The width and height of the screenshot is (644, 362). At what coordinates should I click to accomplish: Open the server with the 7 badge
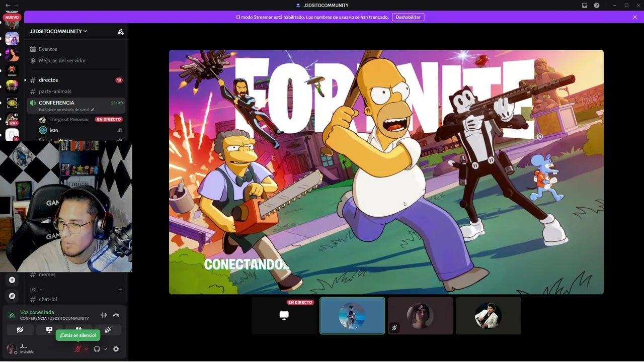[12, 135]
